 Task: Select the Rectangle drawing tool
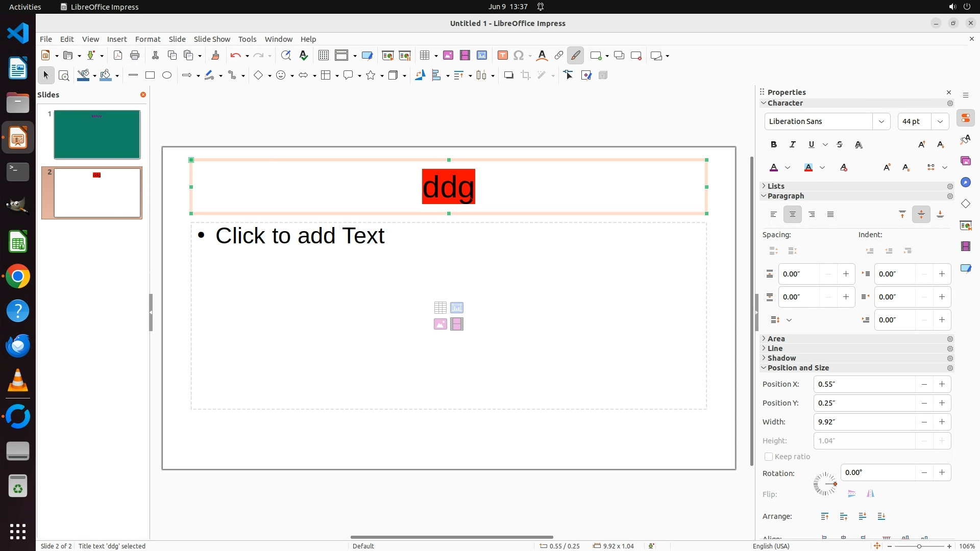coord(150,76)
